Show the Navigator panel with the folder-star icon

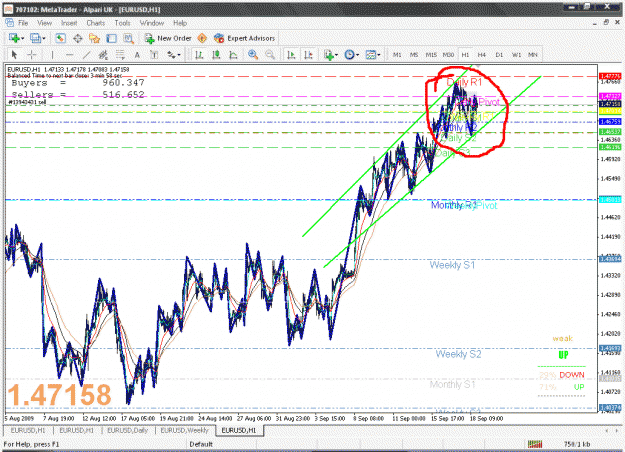[x=94, y=38]
